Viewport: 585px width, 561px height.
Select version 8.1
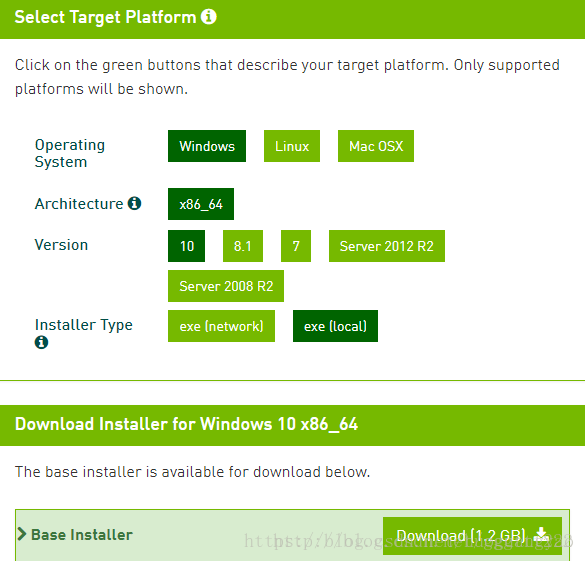[x=243, y=246]
